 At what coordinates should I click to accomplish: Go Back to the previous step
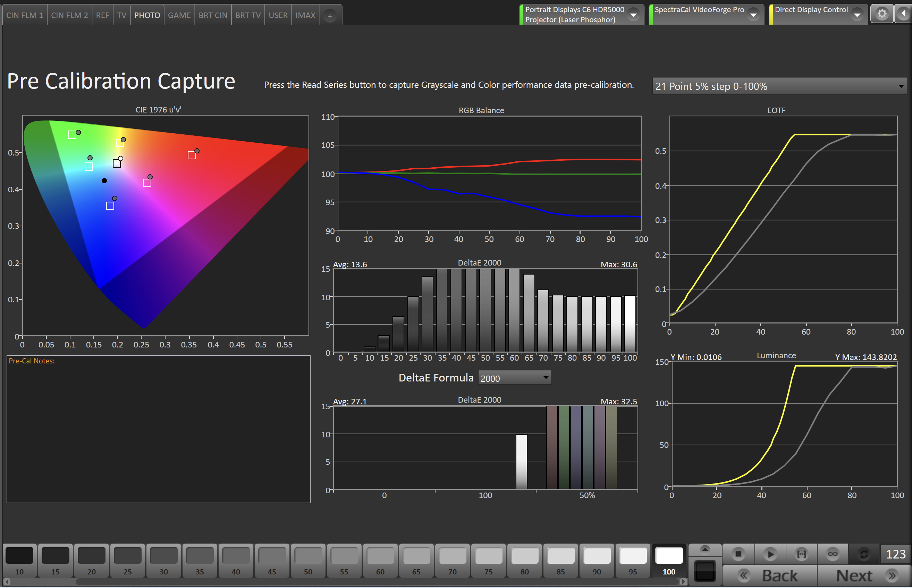tap(770, 576)
